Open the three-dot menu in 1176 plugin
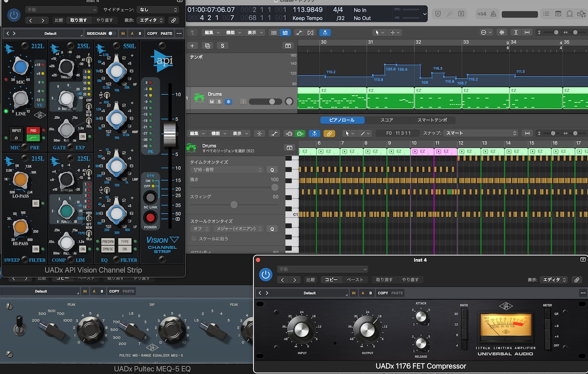The width and height of the screenshot is (588, 374). coord(582,293)
